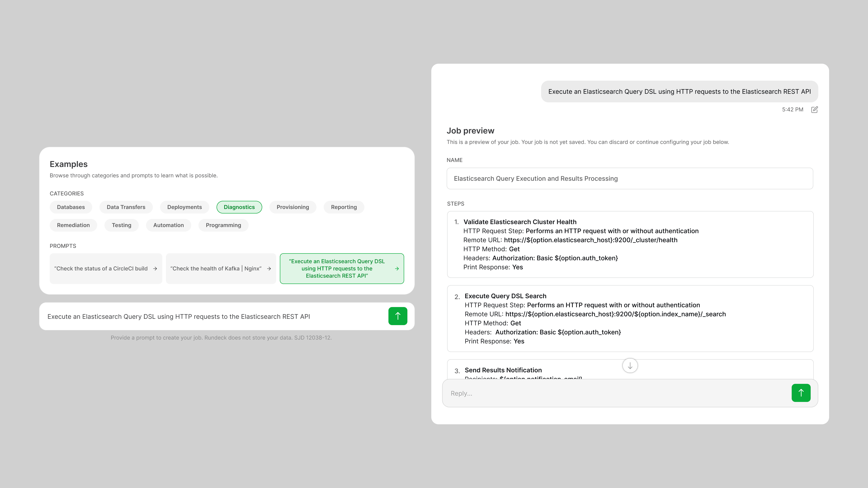Click the down arrow to reveal more job steps
Viewport: 868px width, 488px height.
pos(630,365)
